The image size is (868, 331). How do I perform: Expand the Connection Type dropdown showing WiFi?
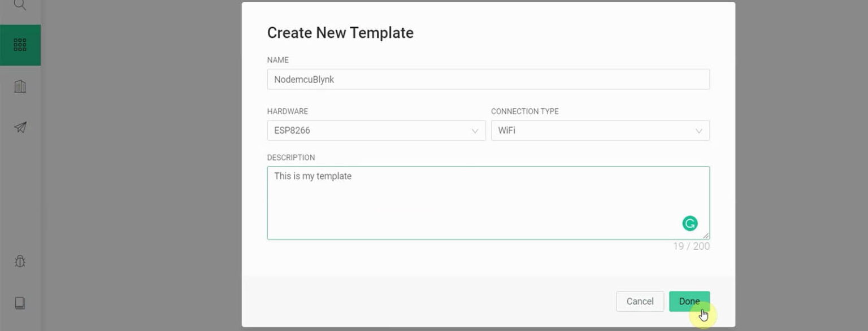600,130
